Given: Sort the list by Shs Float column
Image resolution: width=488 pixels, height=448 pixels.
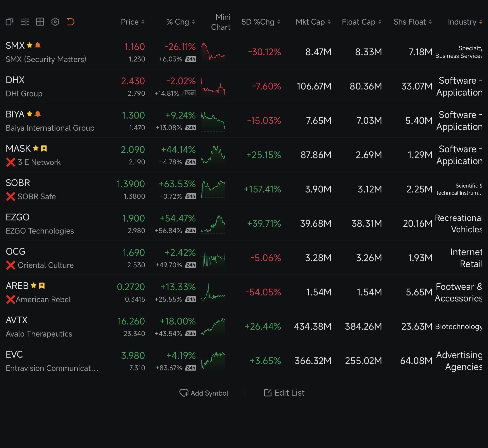Looking at the screenshot, I should tap(413, 22).
